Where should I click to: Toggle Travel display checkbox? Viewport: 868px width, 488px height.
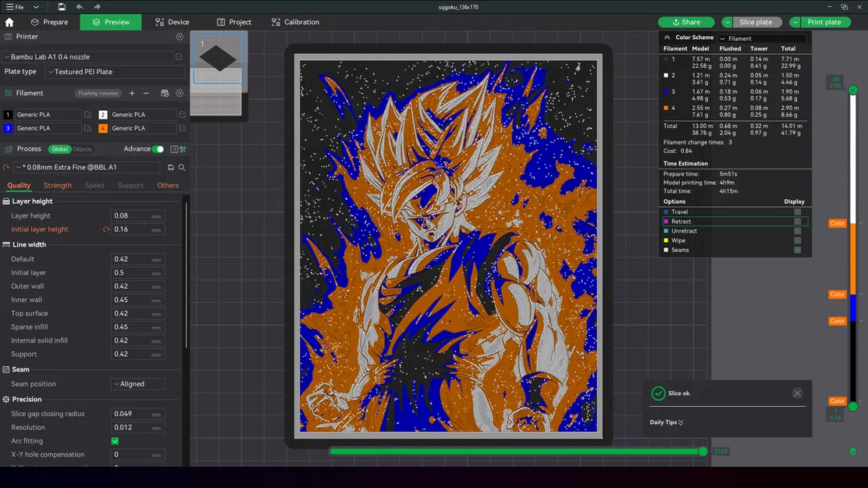pos(797,212)
